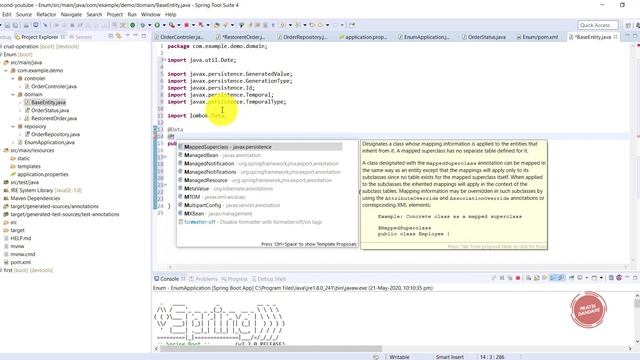640x360 pixels.
Task: Open the Window menu
Action: point(150,14)
